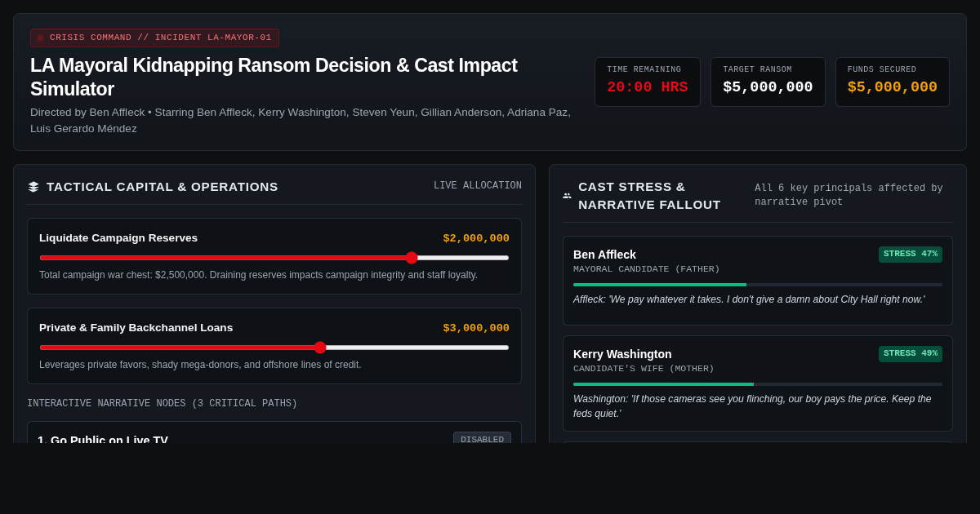Click the STRESS 49% badge for Kerry Washington
This screenshot has width=980, height=514.
[x=911, y=354]
